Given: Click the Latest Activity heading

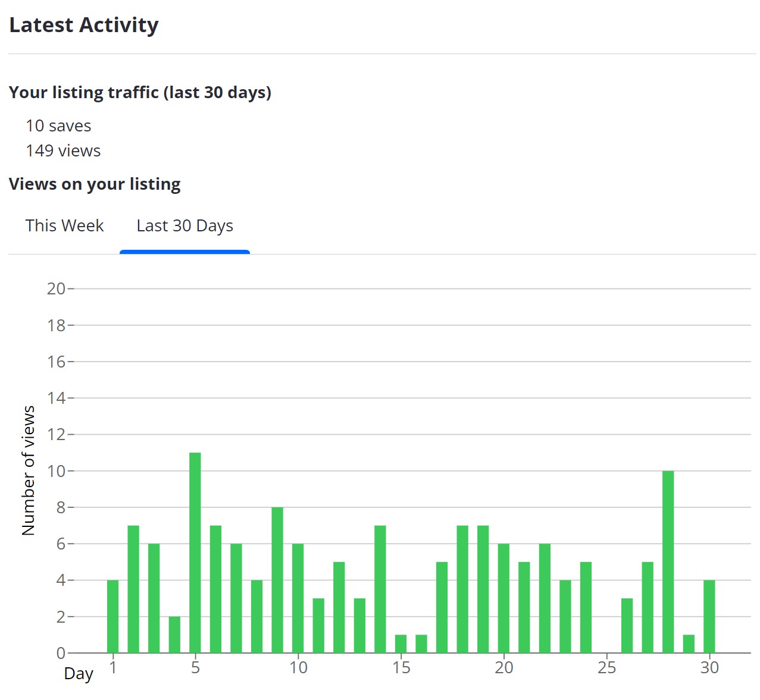Looking at the screenshot, I should tap(84, 25).
